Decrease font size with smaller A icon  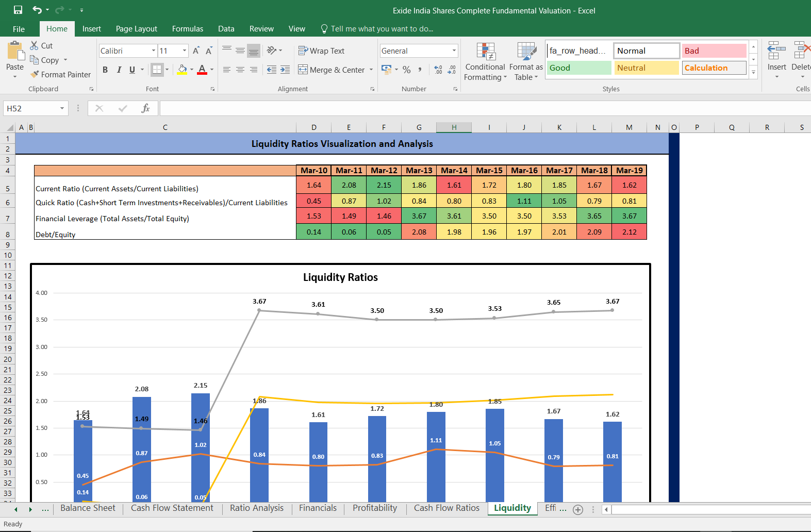coord(209,51)
